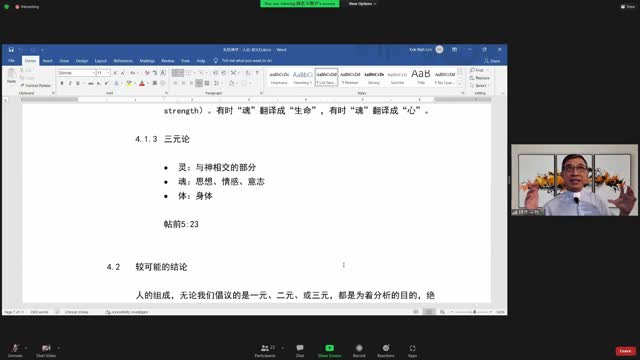This screenshot has height=360, width=640.
Task: Save the Word document with the quick-access icon
Action: (11, 50)
